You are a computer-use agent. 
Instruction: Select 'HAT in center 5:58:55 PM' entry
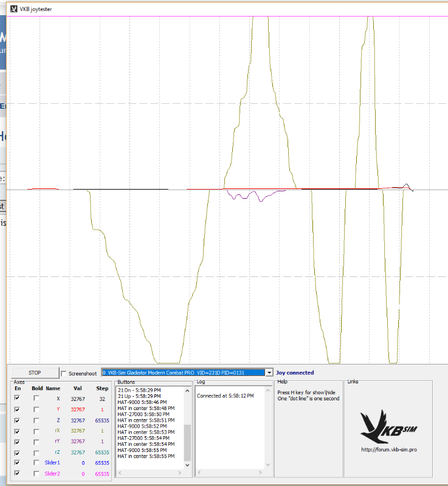(x=146, y=456)
